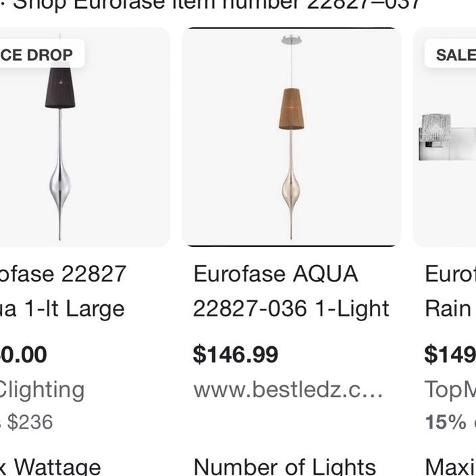Open the crystal Rain wall sconce image

[445, 137]
